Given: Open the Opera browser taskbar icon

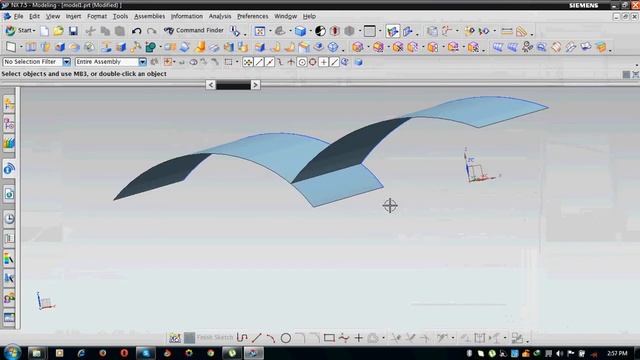Looking at the screenshot, I should coord(124,353).
